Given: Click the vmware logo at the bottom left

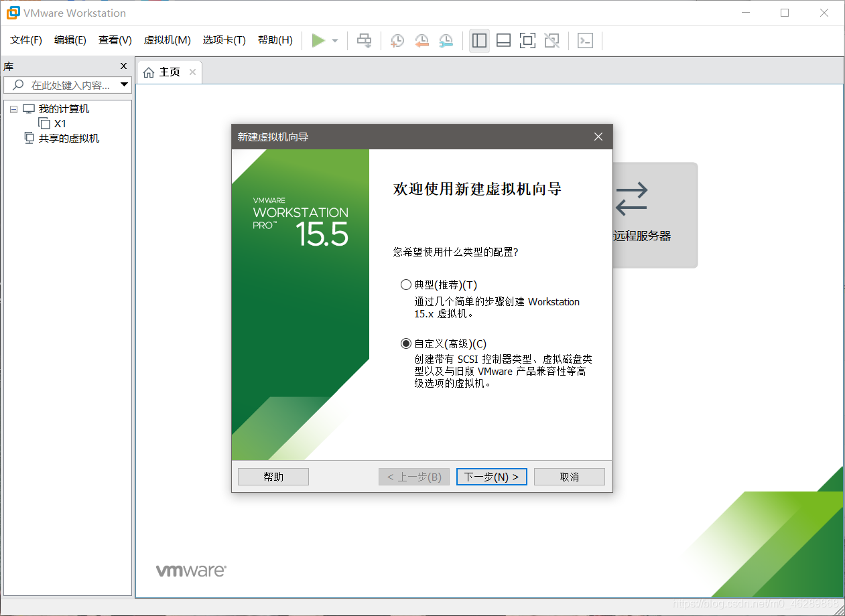Looking at the screenshot, I should (191, 570).
